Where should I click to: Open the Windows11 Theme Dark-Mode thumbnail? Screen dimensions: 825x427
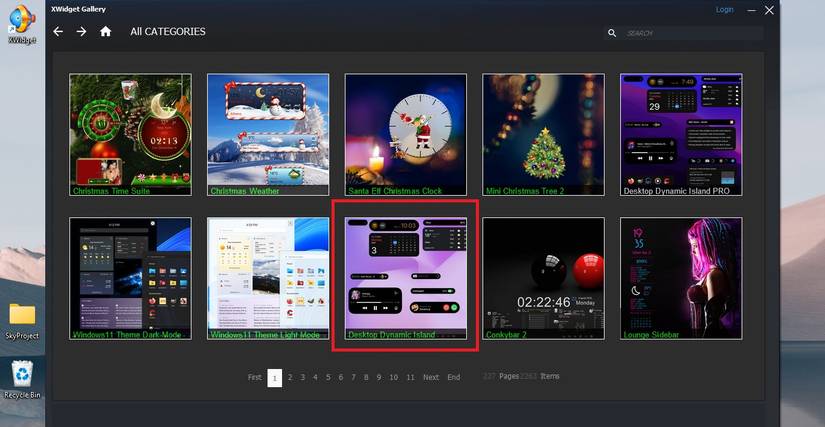pos(130,278)
